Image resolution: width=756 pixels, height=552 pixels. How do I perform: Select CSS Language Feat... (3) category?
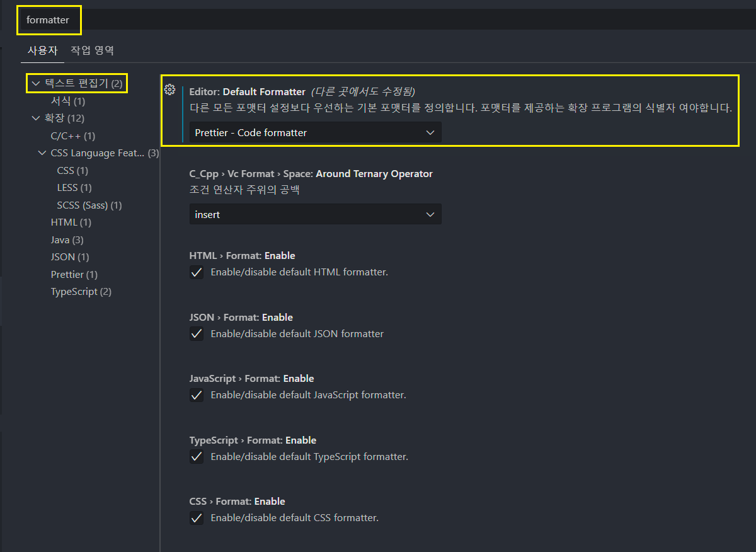[x=105, y=153]
